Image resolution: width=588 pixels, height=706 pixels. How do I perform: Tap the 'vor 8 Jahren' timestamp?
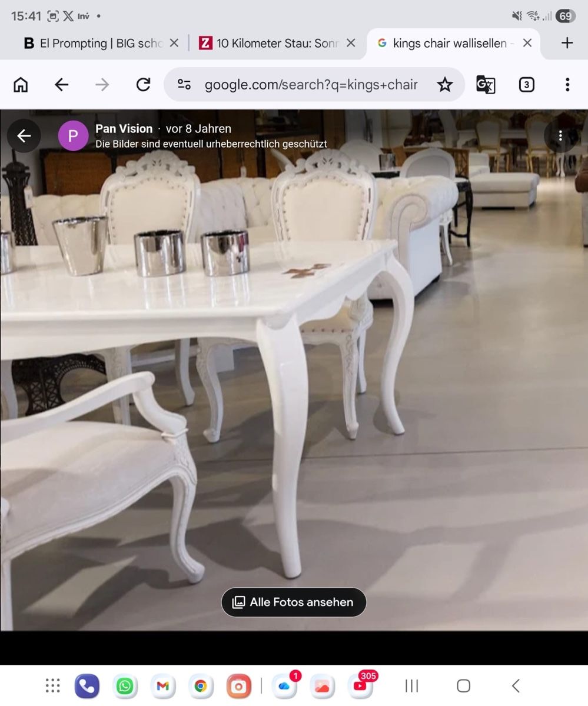pos(198,128)
